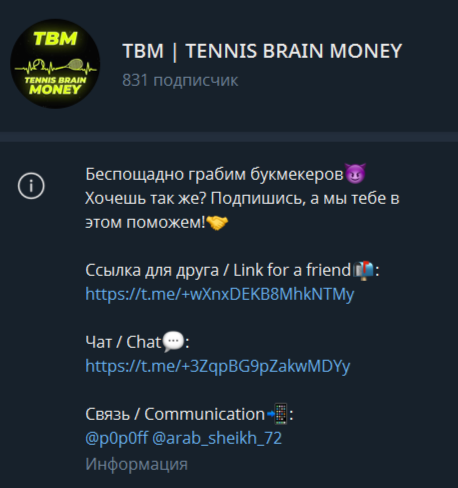The image size is (458, 488).
Task: Open the @arab_sheikh_72 profile mention
Action: click(x=217, y=438)
